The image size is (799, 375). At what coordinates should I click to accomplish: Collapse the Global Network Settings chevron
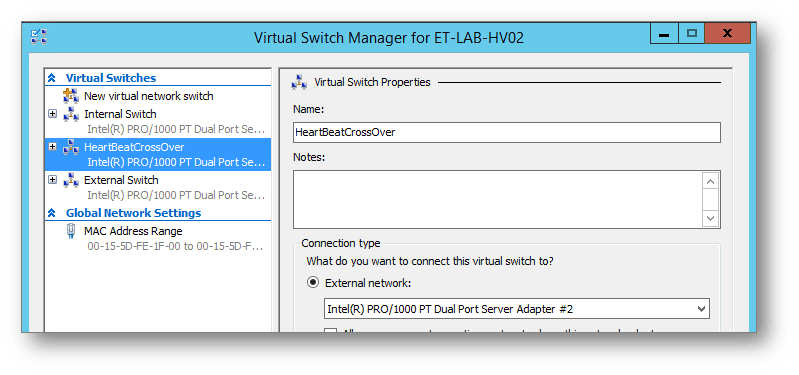(x=51, y=213)
